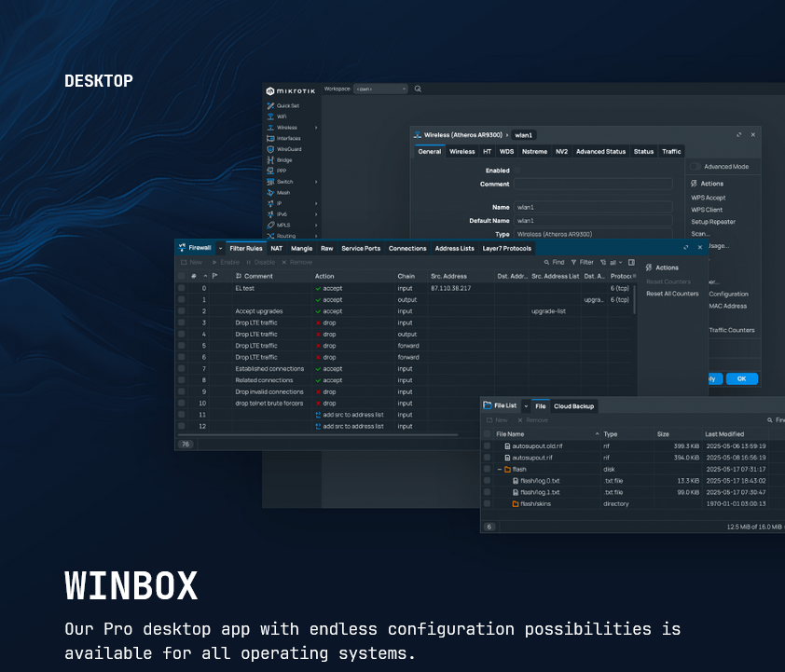Screen dimensions: 785x672
Task: Check the select-all box in Firewall table
Action: tap(181, 276)
